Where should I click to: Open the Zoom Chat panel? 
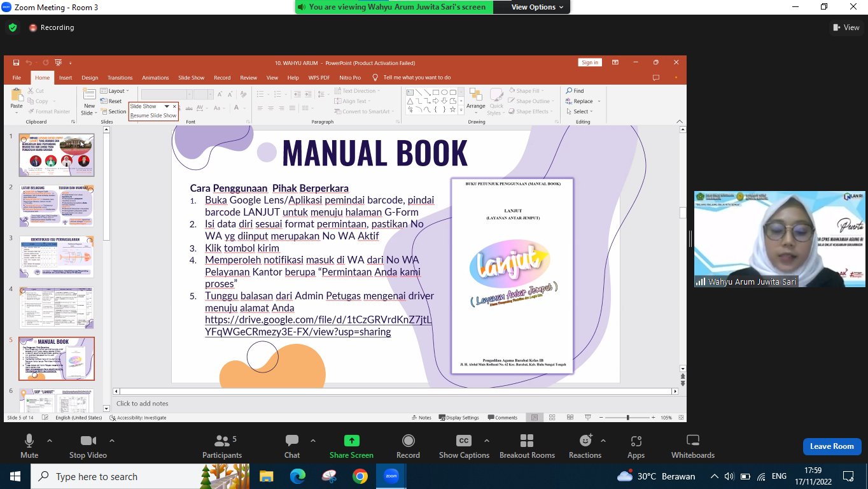click(292, 446)
